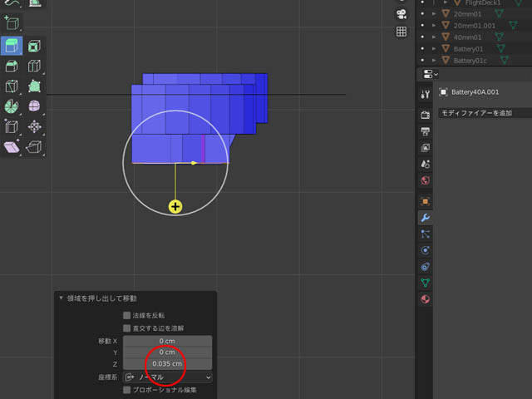Screen dimensions: 532x399
Task: Toggle camera view in the viewport
Action: (x=401, y=14)
